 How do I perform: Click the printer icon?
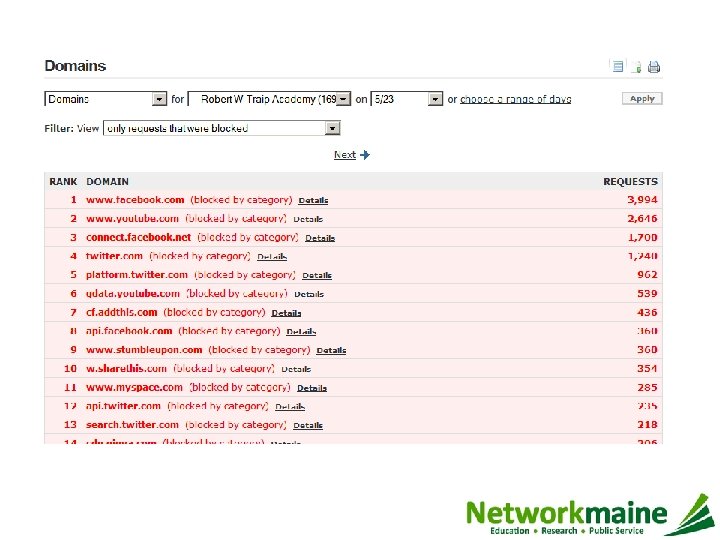(x=654, y=67)
